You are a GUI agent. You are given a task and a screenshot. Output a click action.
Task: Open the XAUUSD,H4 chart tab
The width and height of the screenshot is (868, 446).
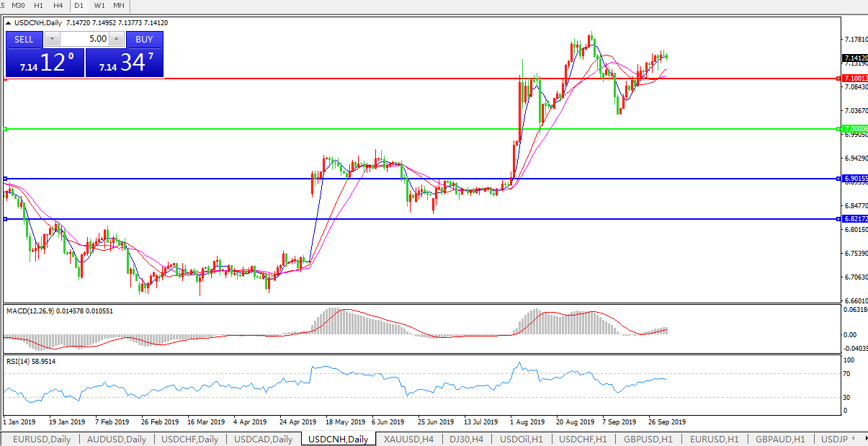click(408, 439)
